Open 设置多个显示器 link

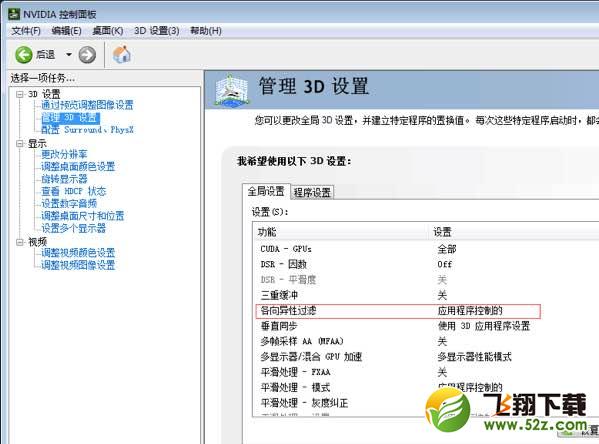73,228
